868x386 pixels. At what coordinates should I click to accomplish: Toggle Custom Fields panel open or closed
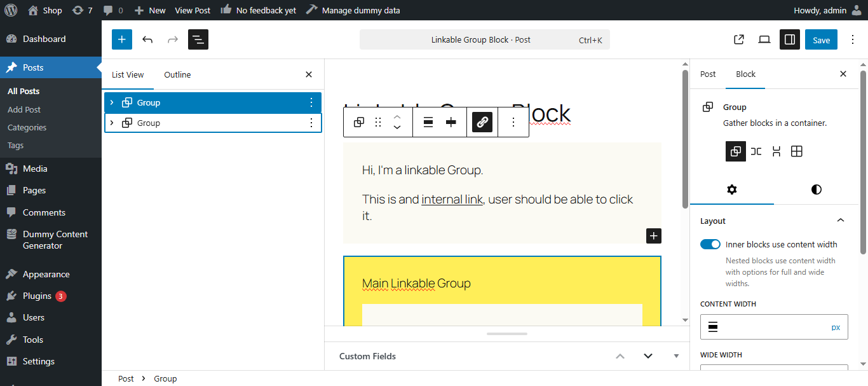[x=677, y=356]
